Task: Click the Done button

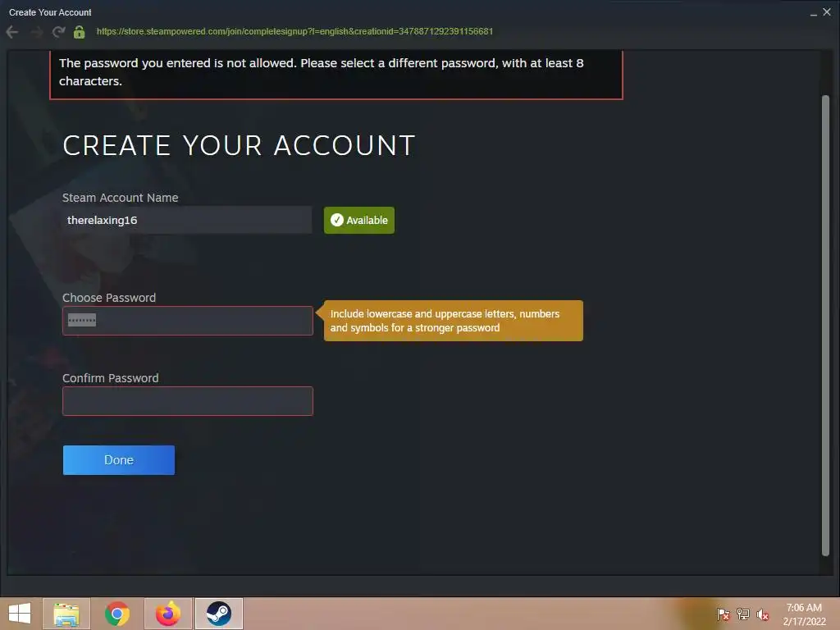Action: pyautogui.click(x=119, y=460)
